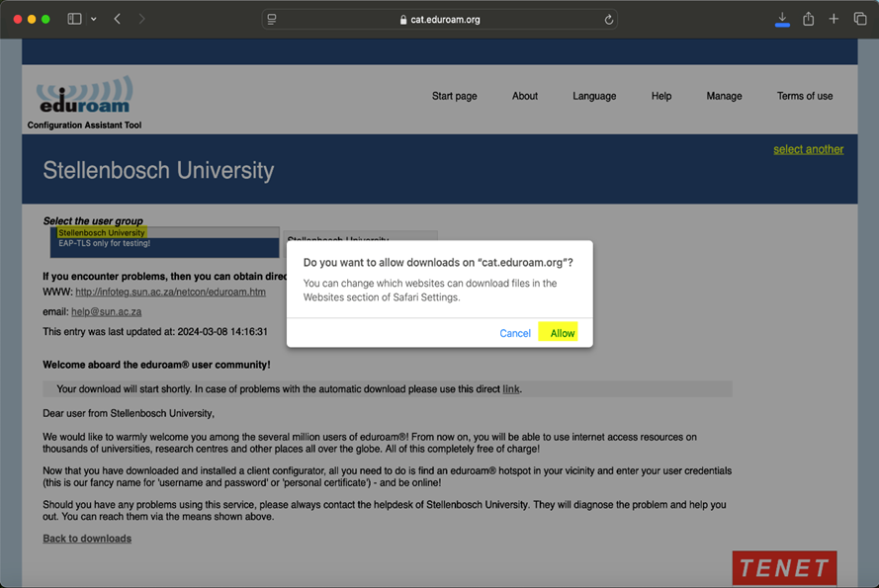Click the 'select another' institution link
The height and width of the screenshot is (588, 879).
coord(808,149)
